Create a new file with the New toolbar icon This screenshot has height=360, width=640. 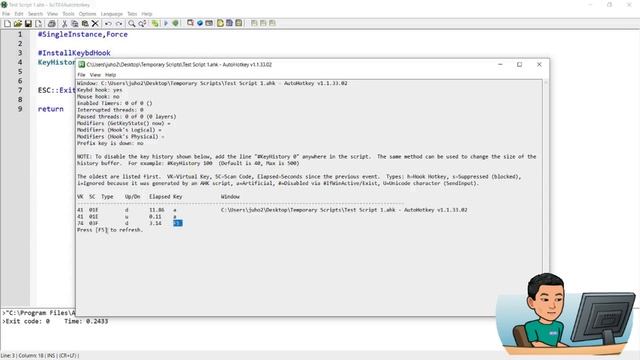point(7,24)
